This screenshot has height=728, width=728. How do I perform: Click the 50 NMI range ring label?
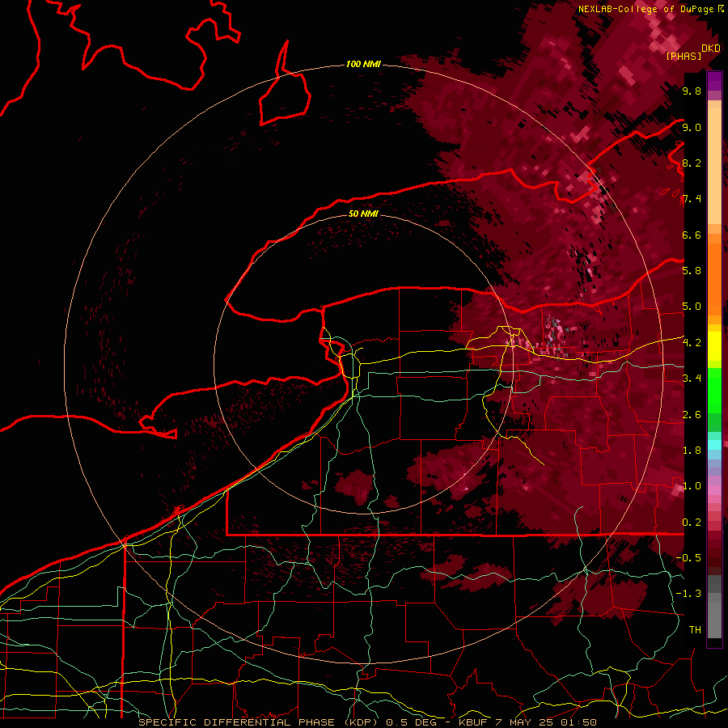coord(363,214)
